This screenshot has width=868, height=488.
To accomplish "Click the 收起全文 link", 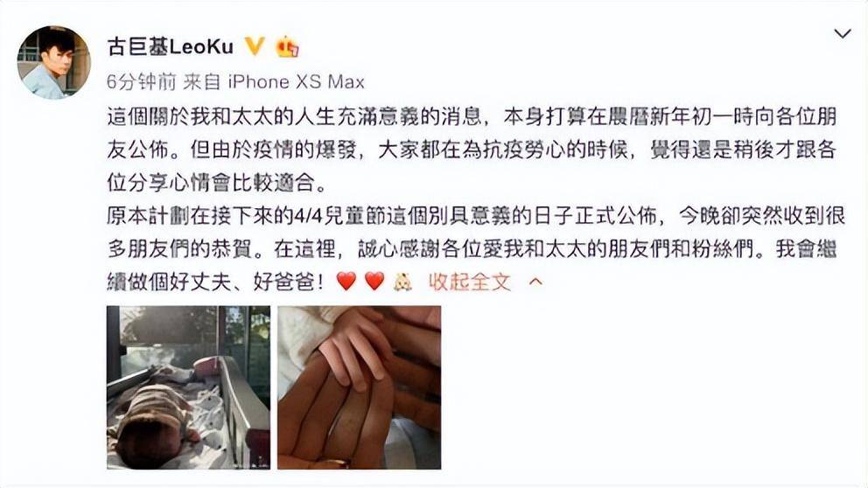I will point(469,282).
